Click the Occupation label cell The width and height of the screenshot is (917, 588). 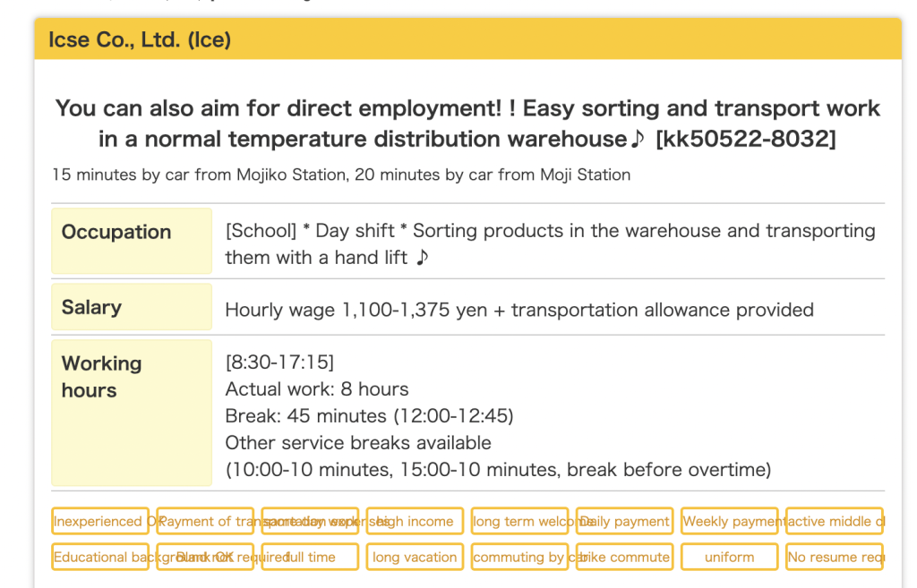[132, 241]
